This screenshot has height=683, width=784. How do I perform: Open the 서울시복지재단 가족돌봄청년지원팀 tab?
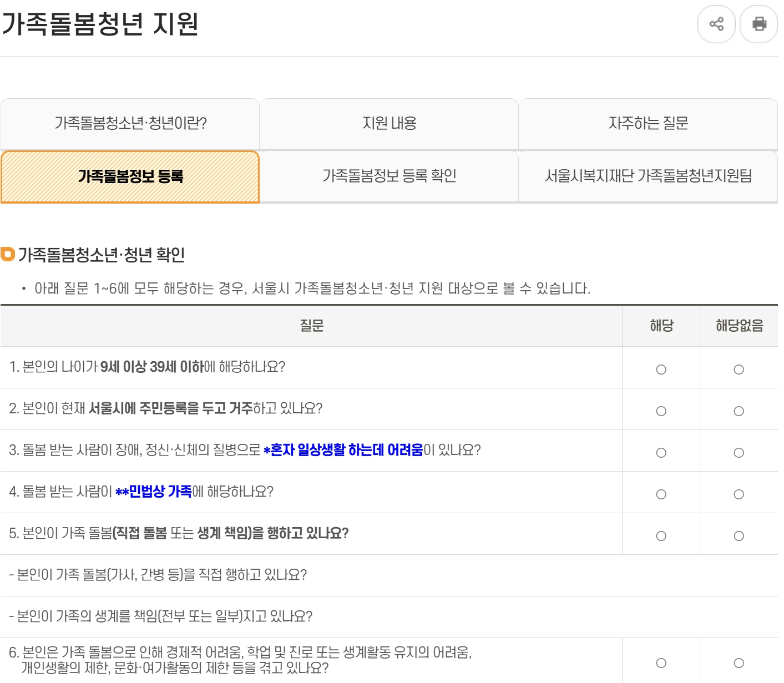(x=649, y=177)
